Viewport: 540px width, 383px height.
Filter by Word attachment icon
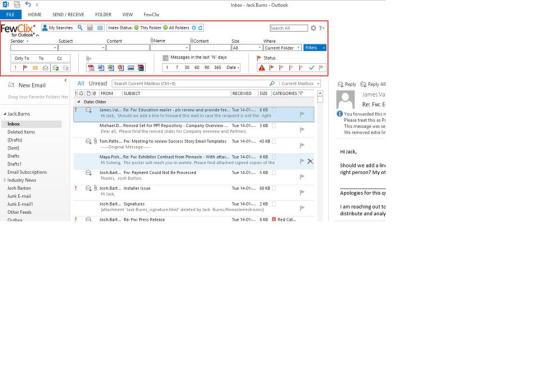(101, 68)
